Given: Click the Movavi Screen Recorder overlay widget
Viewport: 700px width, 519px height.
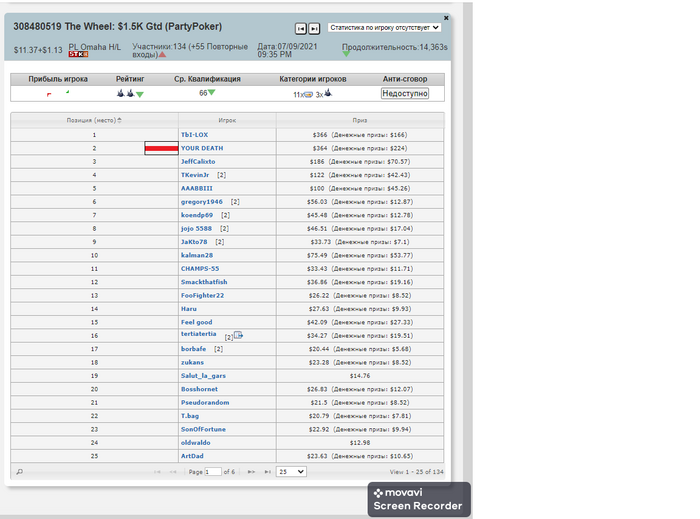Looking at the screenshot, I should pos(419,499).
